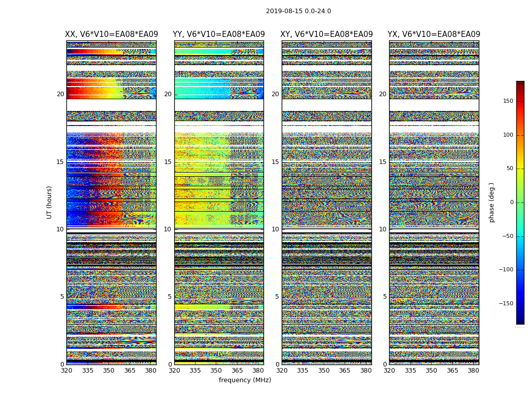The width and height of the screenshot is (532, 405).
Task: Click the XY panel title text
Action: [x=326, y=34]
